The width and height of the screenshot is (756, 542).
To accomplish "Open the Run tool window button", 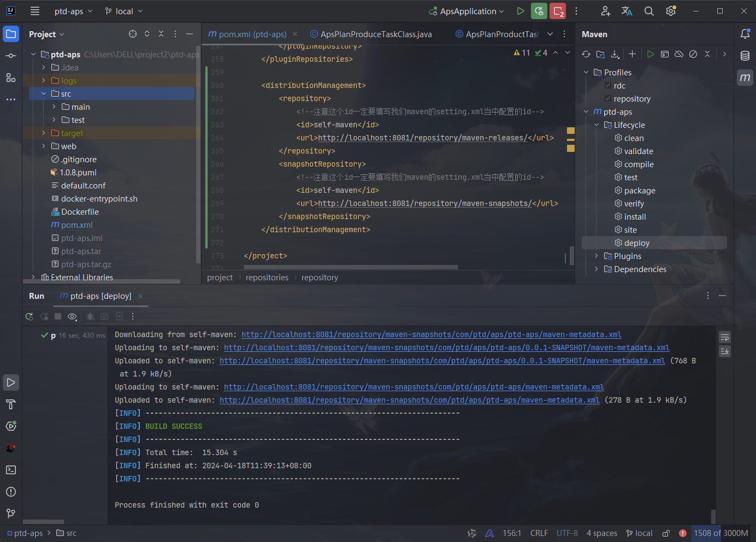I will [11, 382].
